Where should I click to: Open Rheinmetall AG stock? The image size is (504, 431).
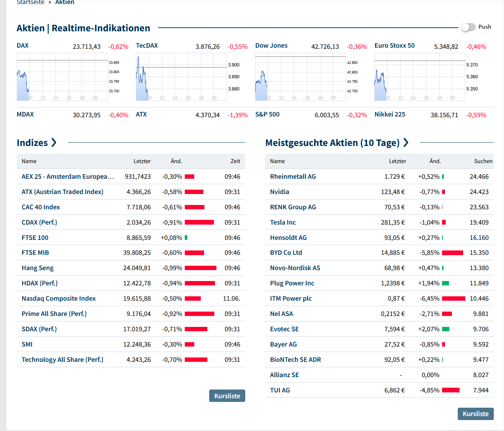[x=293, y=177]
